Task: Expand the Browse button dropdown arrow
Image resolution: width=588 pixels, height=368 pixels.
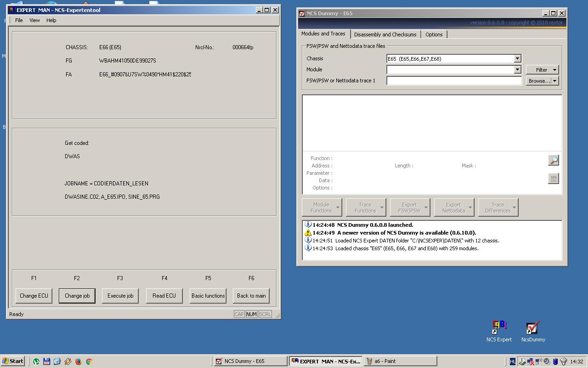Action: coord(554,81)
